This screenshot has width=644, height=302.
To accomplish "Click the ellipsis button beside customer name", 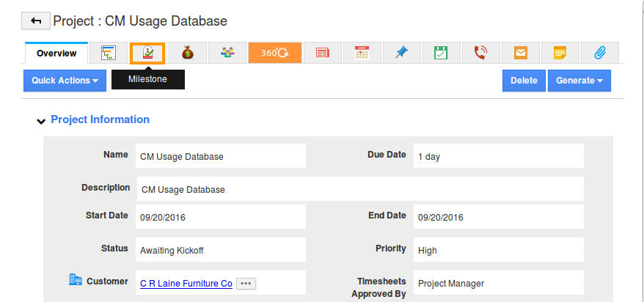I will tap(246, 283).
